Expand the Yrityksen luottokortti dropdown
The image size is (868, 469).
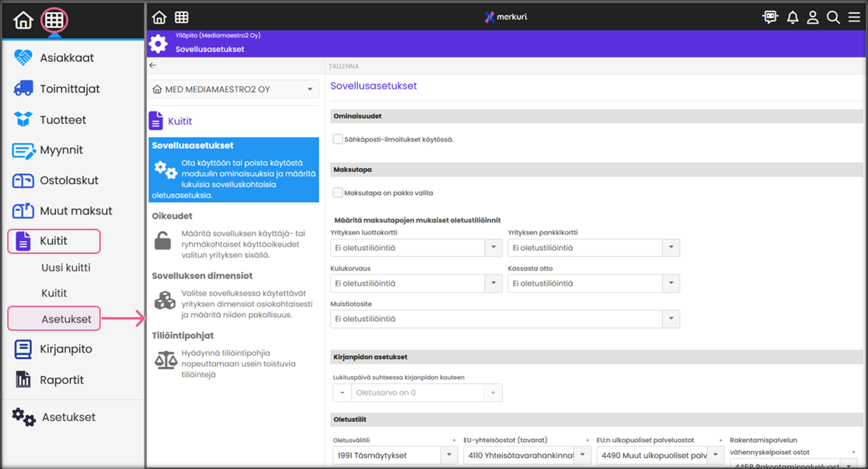493,248
